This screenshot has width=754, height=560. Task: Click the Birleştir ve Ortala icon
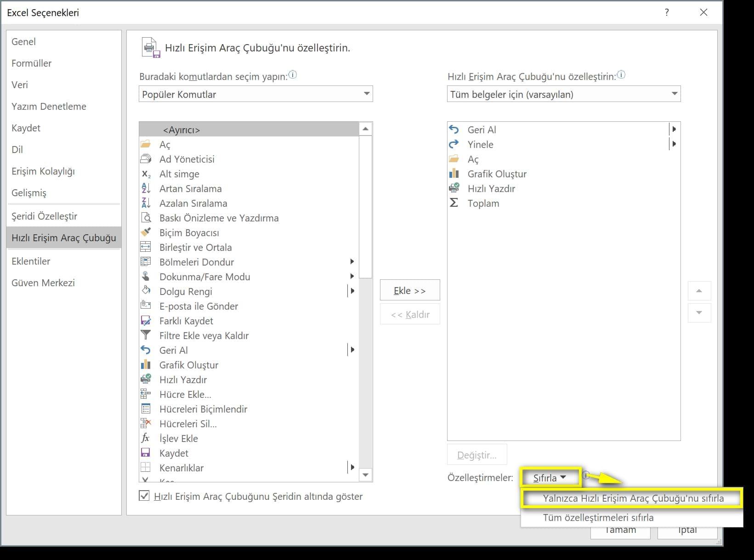coord(146,247)
